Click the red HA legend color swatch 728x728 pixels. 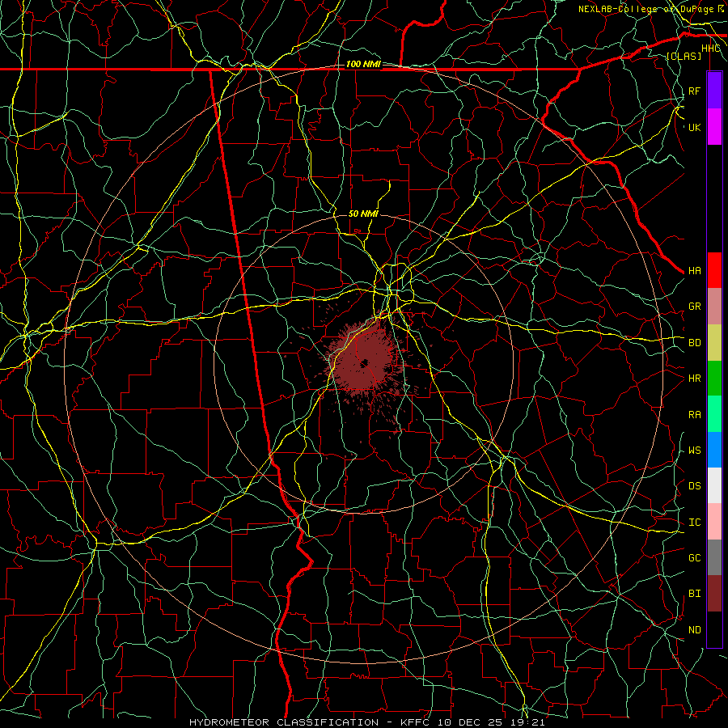tap(714, 270)
